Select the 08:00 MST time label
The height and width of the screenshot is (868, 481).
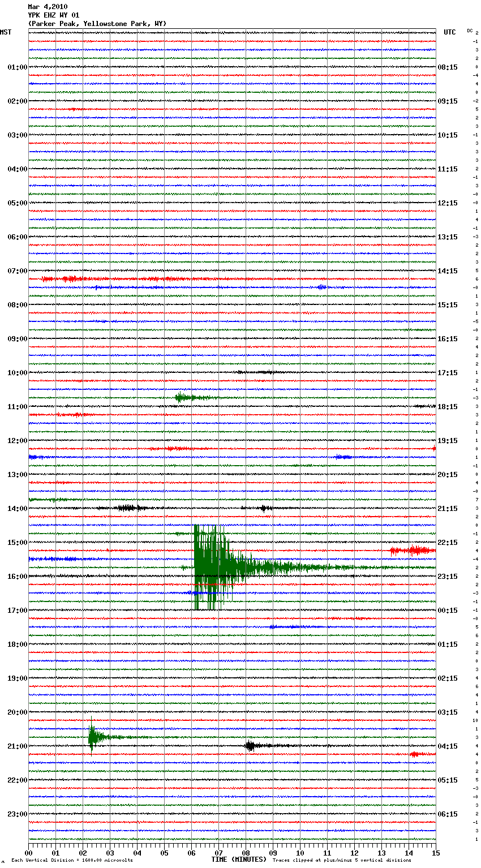point(18,305)
